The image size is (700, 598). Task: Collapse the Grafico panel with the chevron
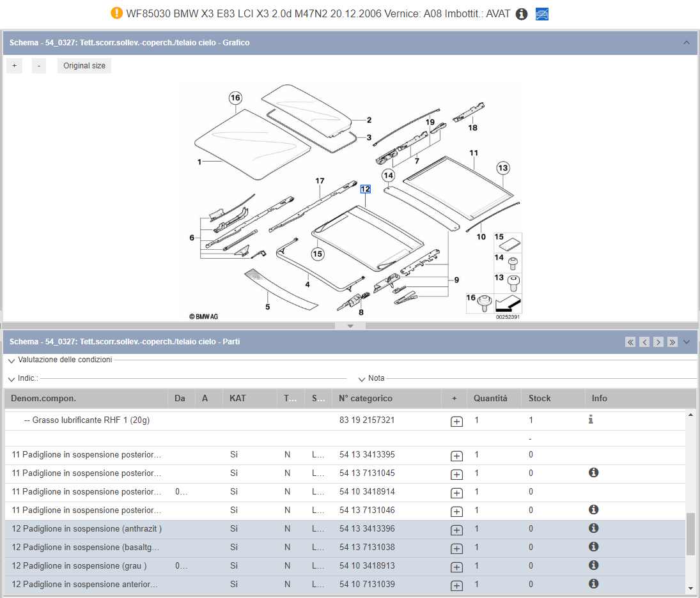687,43
